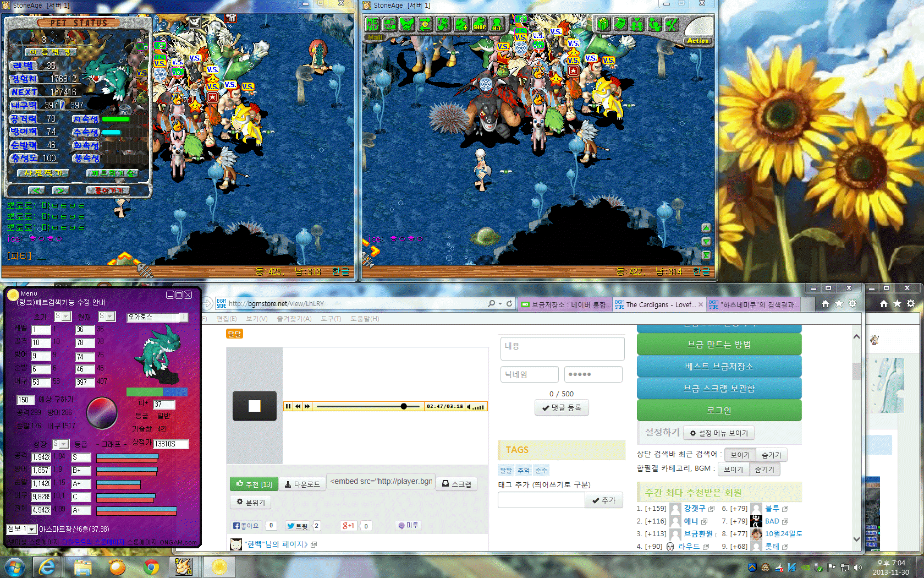924x578 pixels.
Task: Click the 스크랩 scrap button
Action: tap(457, 484)
